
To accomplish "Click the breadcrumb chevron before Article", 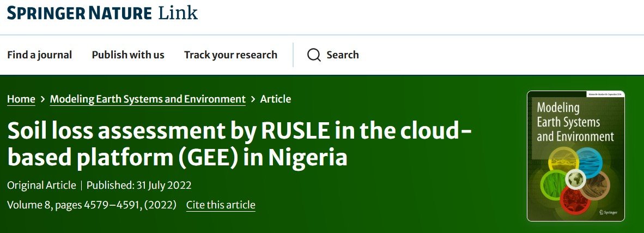I will (253, 99).
